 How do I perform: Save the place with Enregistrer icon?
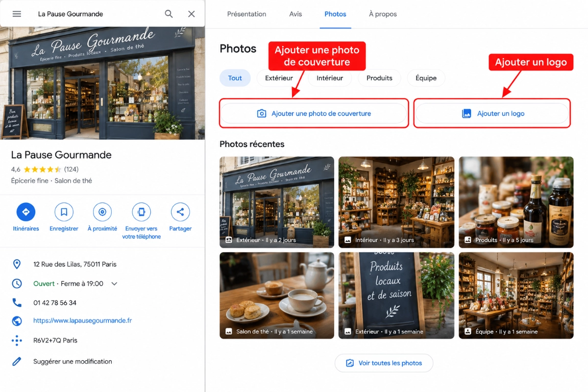64,212
